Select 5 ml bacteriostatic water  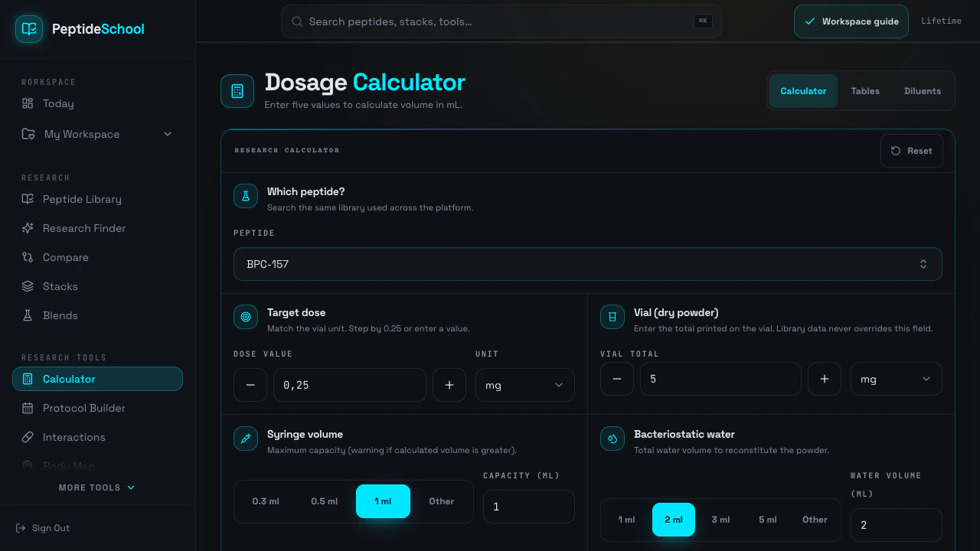pyautogui.click(x=768, y=520)
